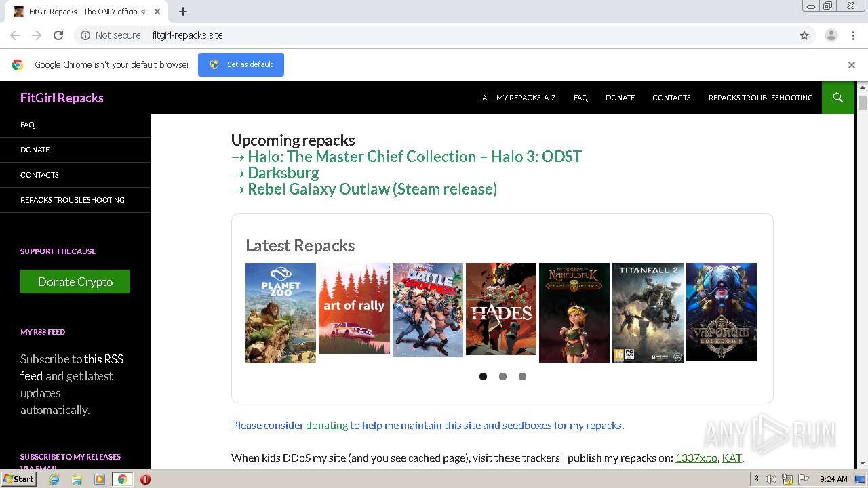Open the media player taskbar icon
This screenshot has height=488, width=868.
point(100,479)
